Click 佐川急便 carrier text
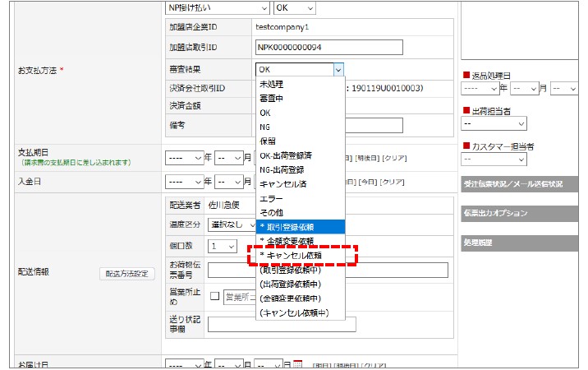This screenshot has width=588, height=370. click(224, 205)
